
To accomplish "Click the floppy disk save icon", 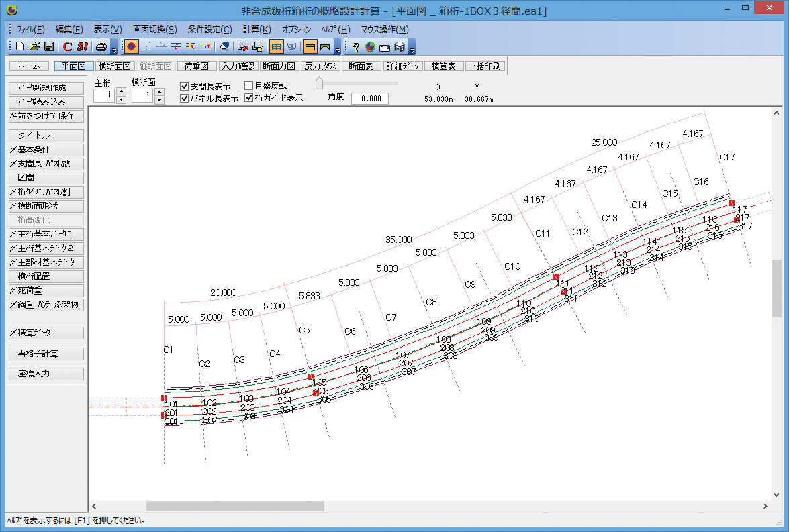I will tap(49, 47).
